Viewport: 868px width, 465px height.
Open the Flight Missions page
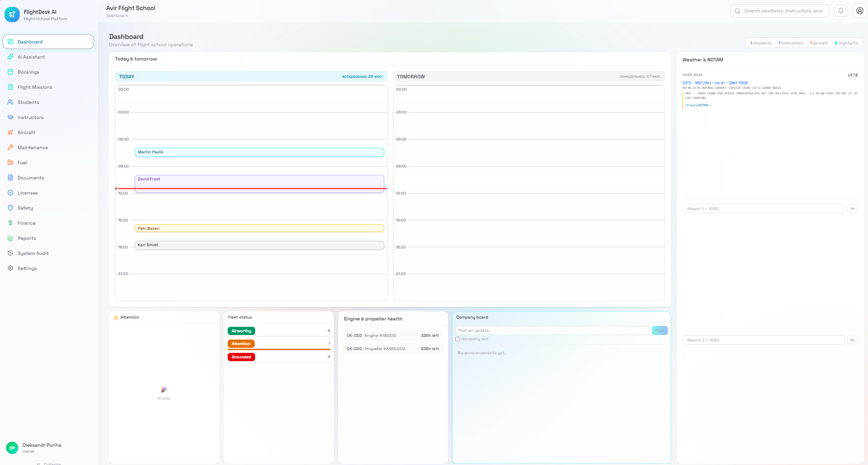coord(48,87)
